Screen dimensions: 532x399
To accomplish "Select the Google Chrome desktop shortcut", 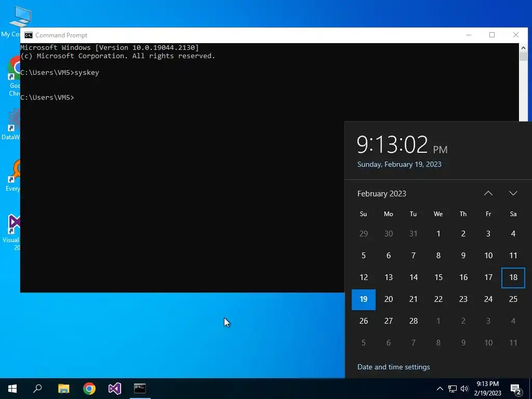I will point(14,76).
